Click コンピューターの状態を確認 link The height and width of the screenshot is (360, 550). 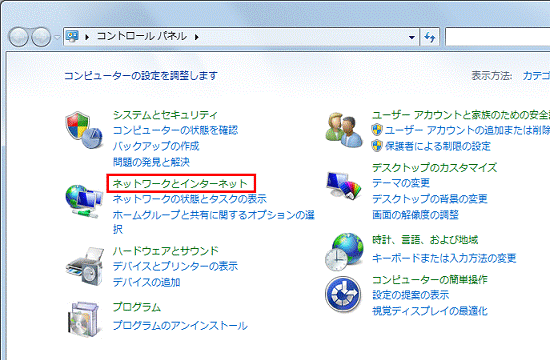(175, 130)
